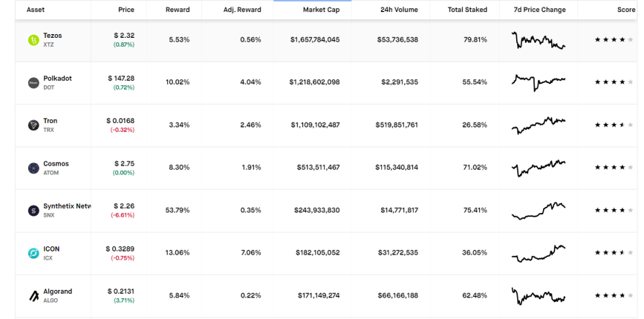Select the Cosmos ATOM icon
The width and height of the screenshot is (644, 319).
(33, 168)
